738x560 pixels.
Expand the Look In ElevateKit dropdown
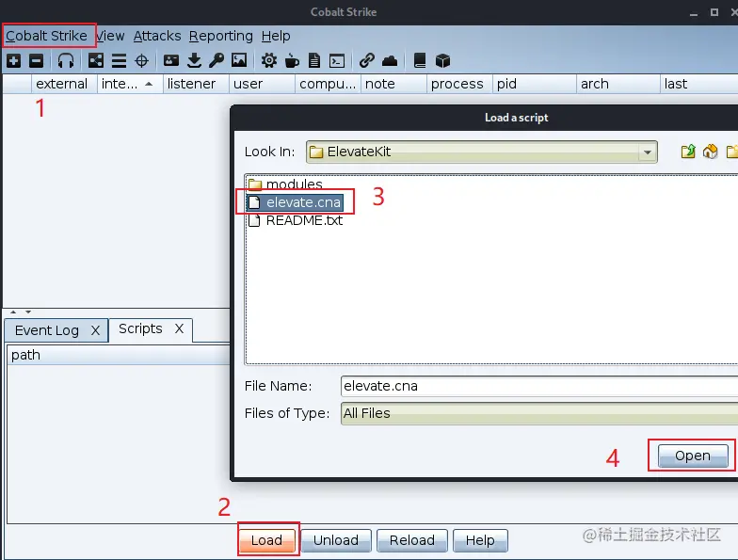[648, 152]
